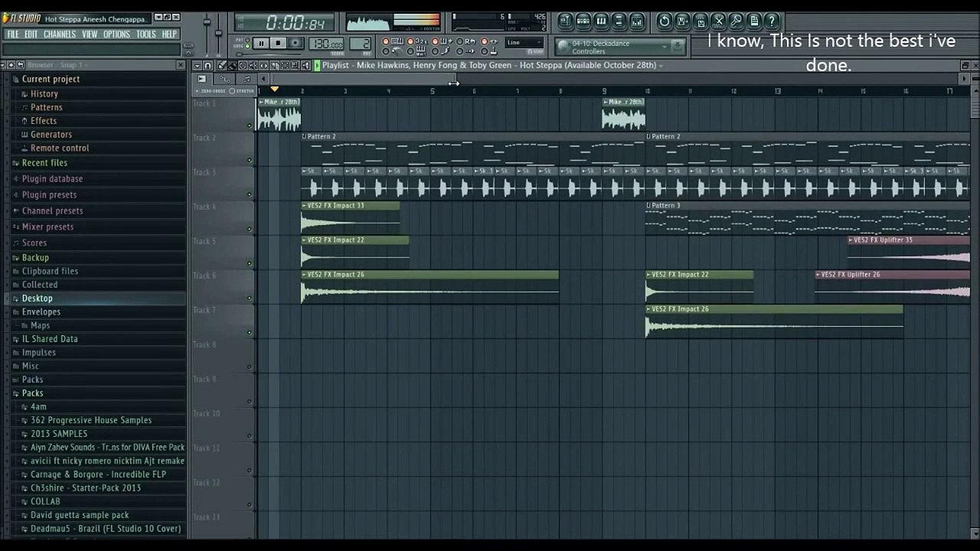Select the Mute tool in Playlist toolbar
This screenshot has width=980, height=551.
point(253,66)
